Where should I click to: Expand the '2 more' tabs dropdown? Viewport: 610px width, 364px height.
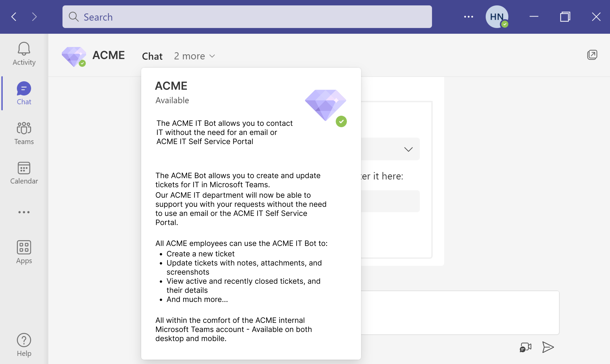(195, 56)
